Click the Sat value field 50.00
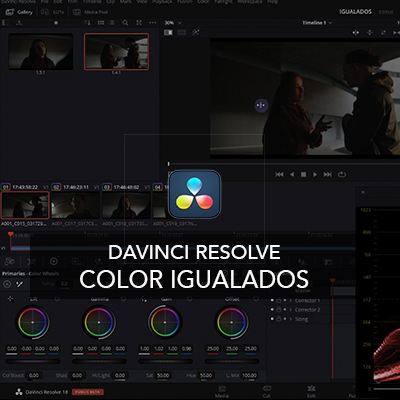Viewport: 400px width, 400px height. [x=163, y=375]
